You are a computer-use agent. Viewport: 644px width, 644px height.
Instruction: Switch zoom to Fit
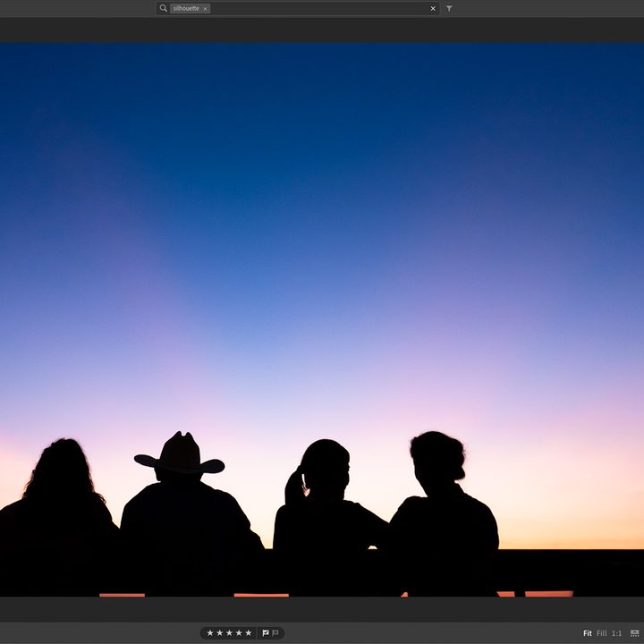click(588, 633)
